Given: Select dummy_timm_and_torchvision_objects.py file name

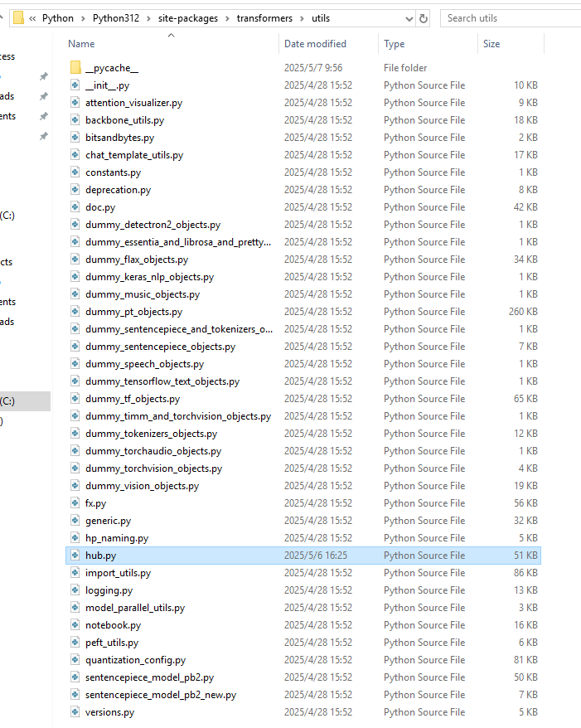Looking at the screenshot, I should click(x=178, y=416).
